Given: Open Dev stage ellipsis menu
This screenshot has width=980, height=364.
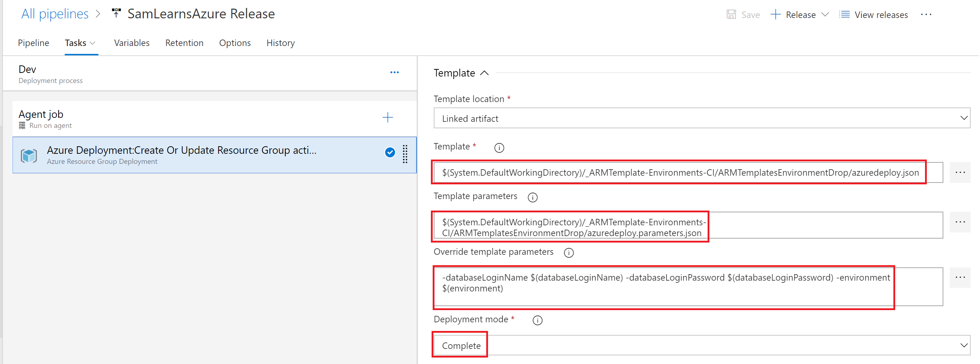Looking at the screenshot, I should (x=394, y=72).
